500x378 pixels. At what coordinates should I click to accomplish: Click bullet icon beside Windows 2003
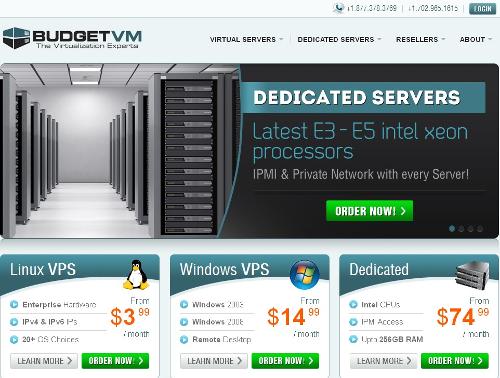click(184, 304)
